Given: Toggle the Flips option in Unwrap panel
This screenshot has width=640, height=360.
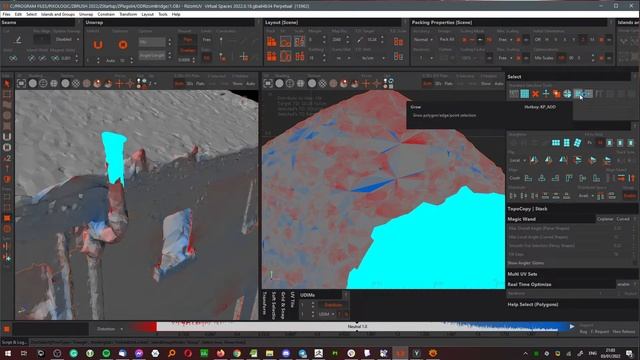Looking at the screenshot, I should coord(187,40).
